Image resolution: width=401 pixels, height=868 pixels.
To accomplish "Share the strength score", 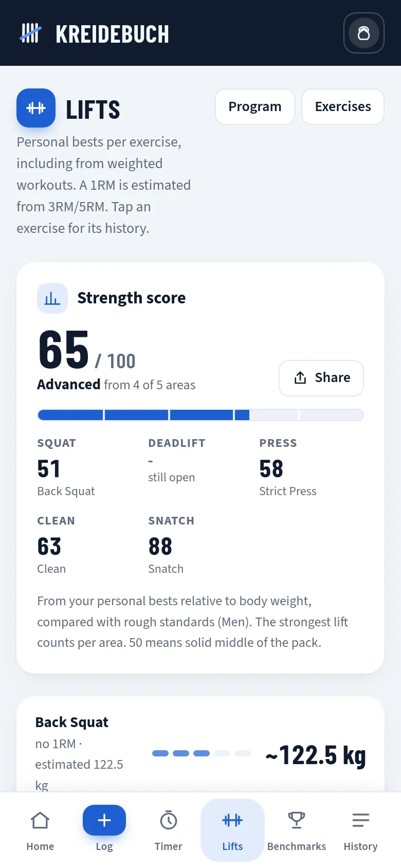I will 321,378.
